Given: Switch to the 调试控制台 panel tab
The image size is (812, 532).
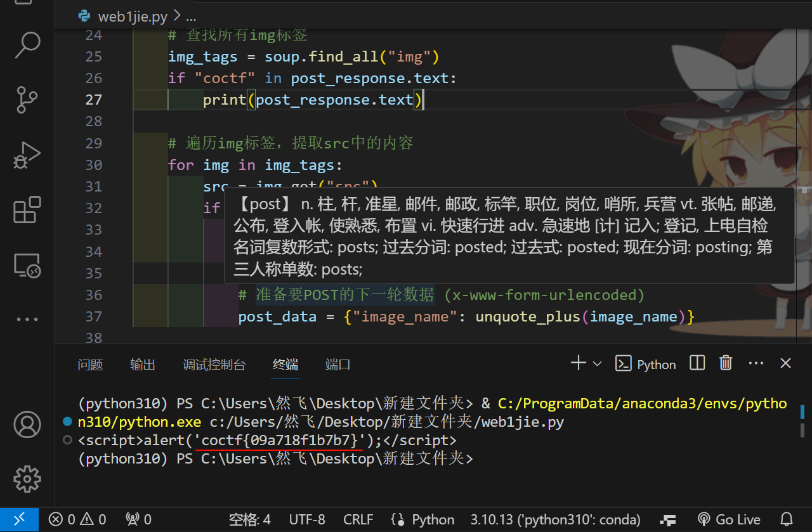Looking at the screenshot, I should (x=214, y=365).
